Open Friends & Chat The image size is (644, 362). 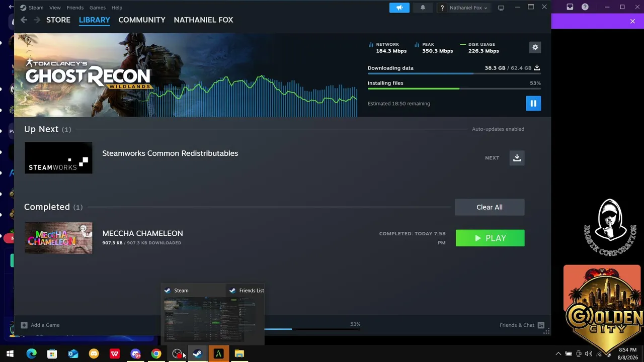pos(522,325)
